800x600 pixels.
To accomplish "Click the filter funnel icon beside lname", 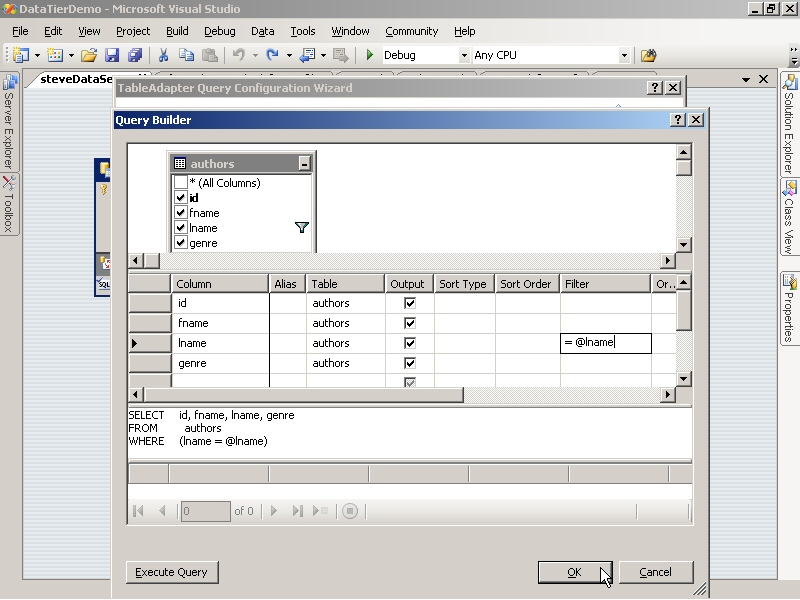I will (302, 228).
